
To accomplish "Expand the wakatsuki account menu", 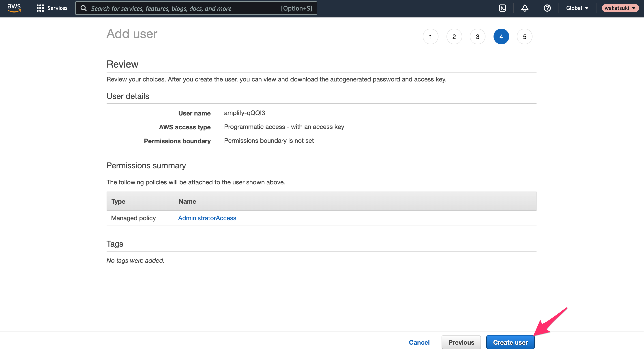I will [x=620, y=8].
